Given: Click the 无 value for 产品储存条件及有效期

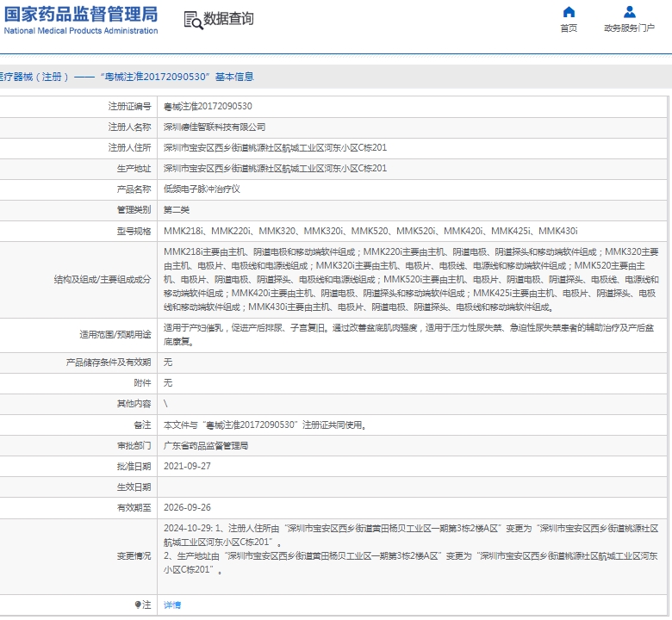Looking at the screenshot, I should 168,362.
